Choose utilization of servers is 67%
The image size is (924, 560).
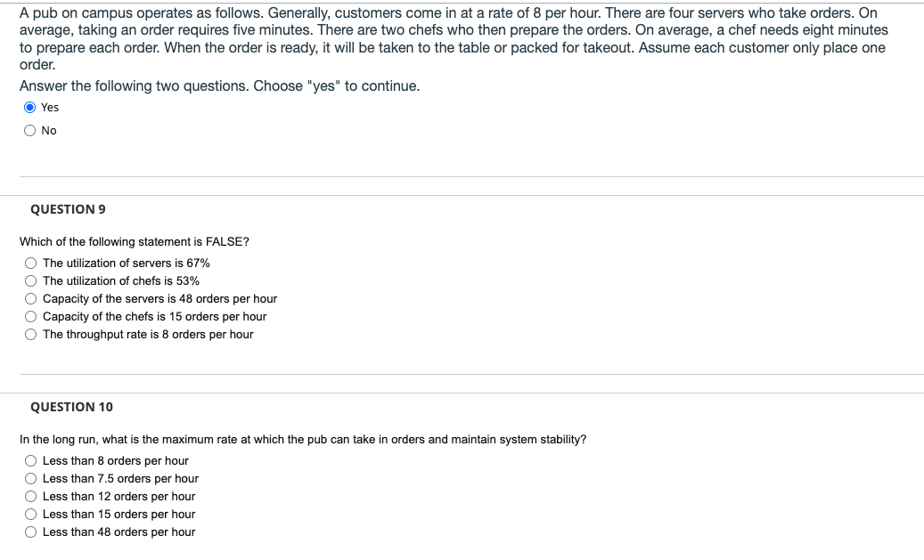point(30,264)
